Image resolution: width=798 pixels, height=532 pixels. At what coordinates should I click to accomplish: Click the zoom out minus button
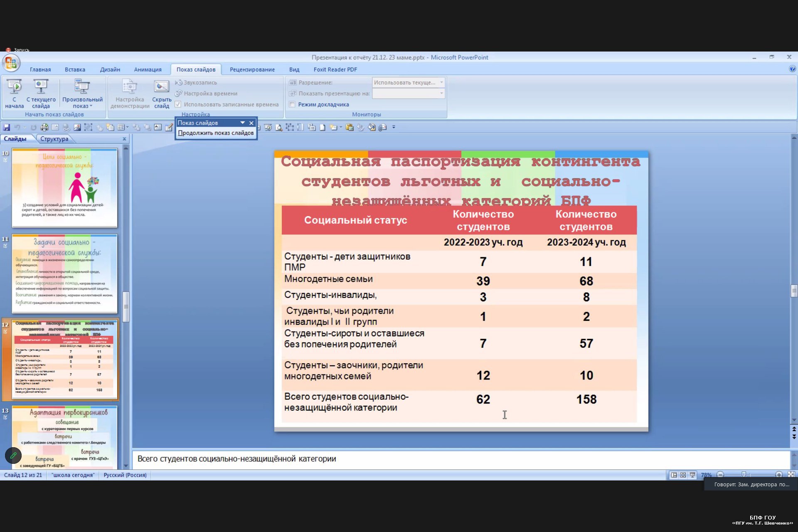point(721,475)
